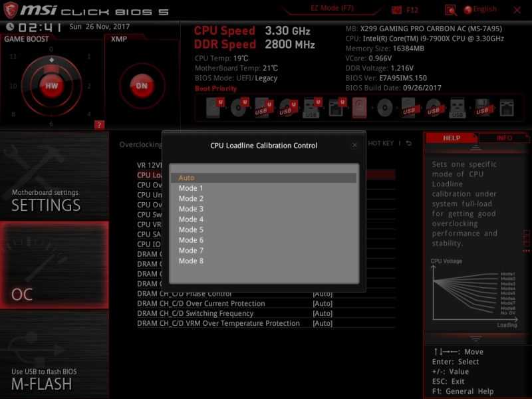Select the first UEFI hard disk boot device
Screen dimensions: 532x399
click(215, 108)
